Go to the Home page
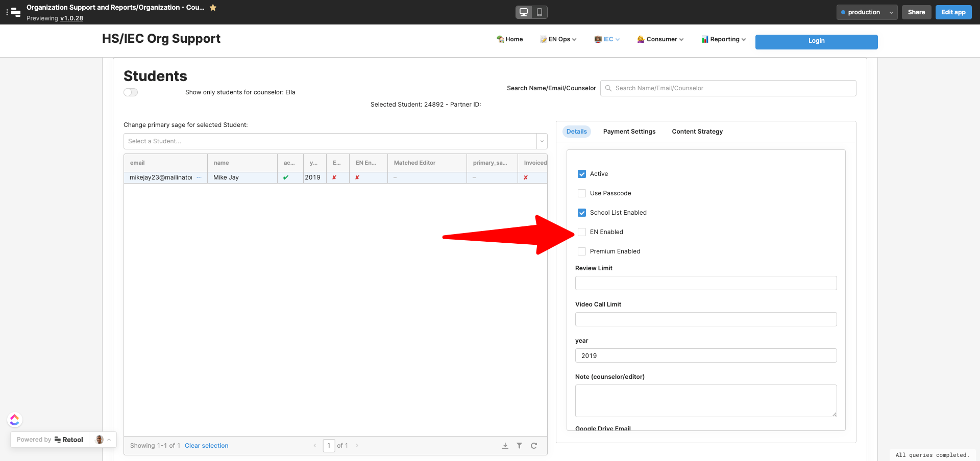This screenshot has width=980, height=461. (510, 39)
